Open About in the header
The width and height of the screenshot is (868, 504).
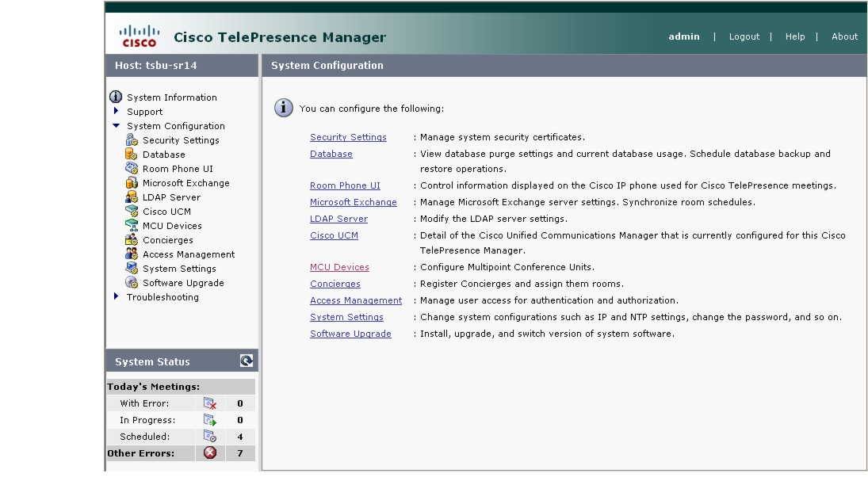[844, 36]
